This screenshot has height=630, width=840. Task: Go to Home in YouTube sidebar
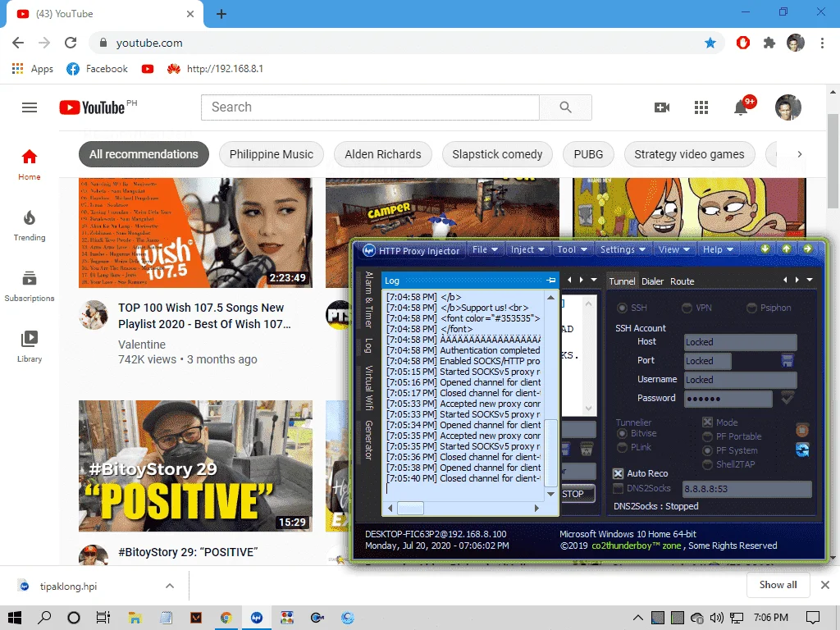(x=30, y=164)
